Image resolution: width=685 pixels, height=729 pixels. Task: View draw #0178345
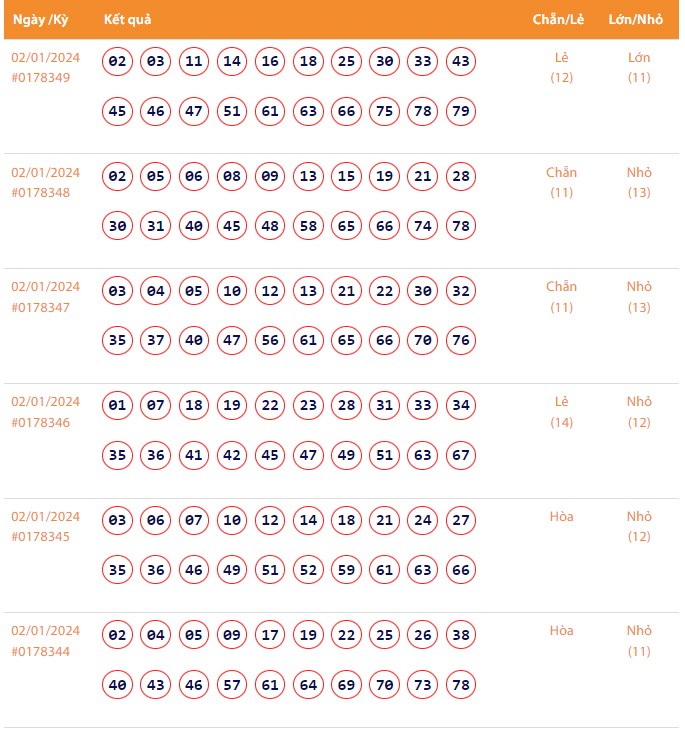click(x=41, y=537)
